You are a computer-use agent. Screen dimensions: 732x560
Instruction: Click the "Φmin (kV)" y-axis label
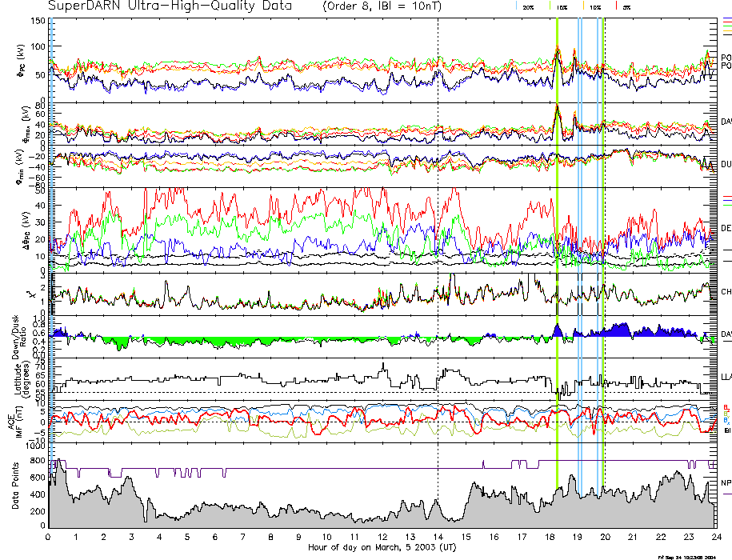[21, 166]
